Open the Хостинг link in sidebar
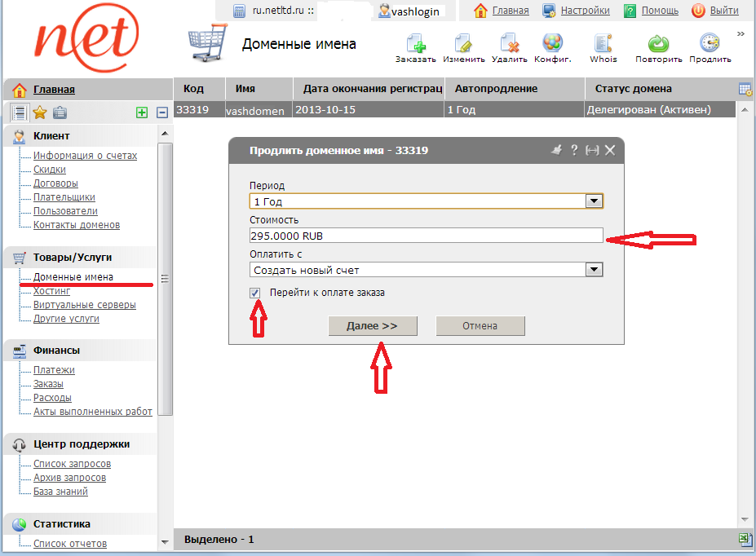 pos(51,291)
